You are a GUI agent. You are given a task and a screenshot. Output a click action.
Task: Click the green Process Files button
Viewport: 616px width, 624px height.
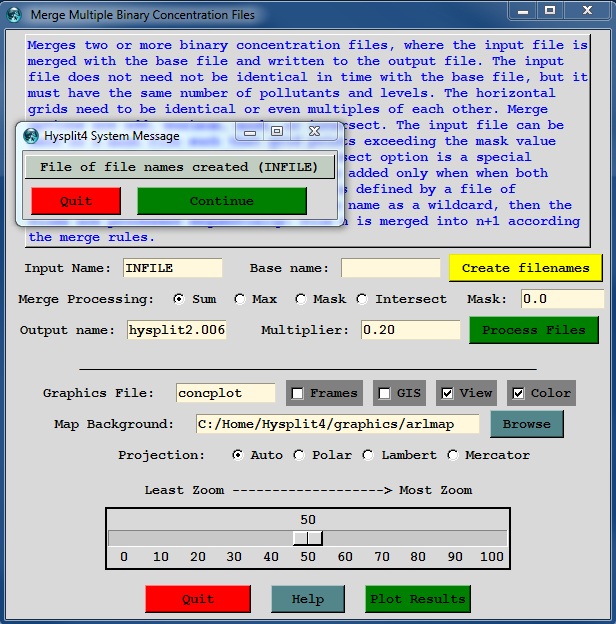533,330
